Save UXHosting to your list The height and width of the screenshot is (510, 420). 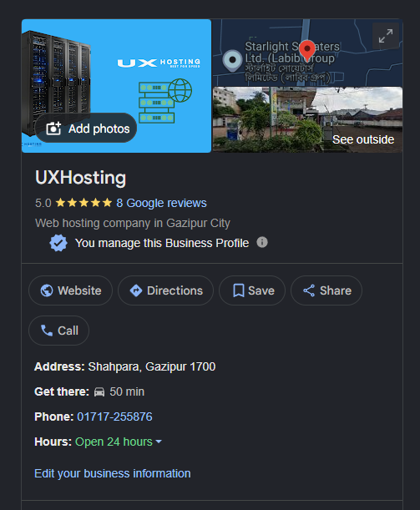coord(252,290)
